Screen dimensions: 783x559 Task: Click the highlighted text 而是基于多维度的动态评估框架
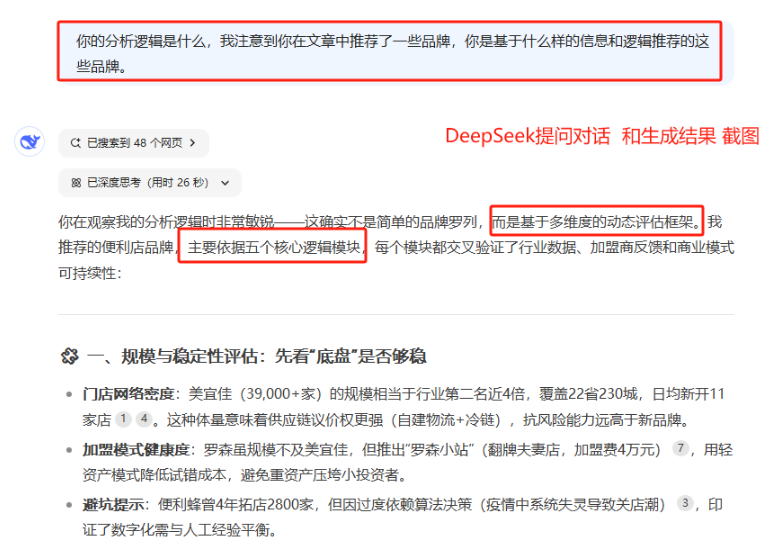(x=596, y=221)
